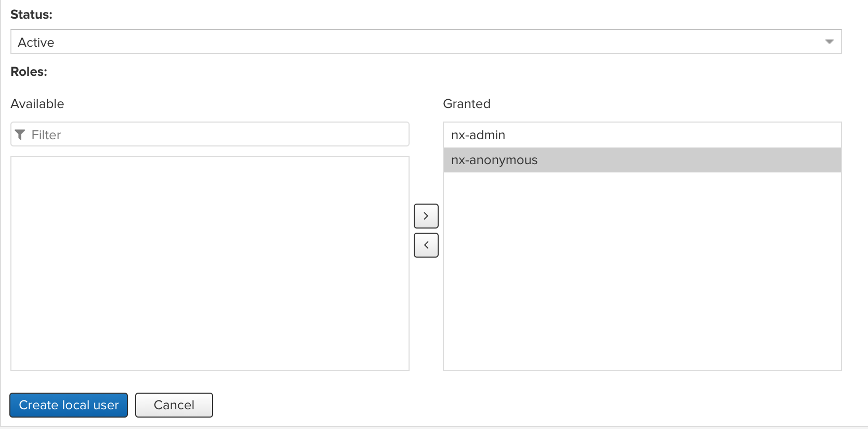This screenshot has width=868, height=429.
Task: Select the highlighted nx-anonymous role
Action: [x=642, y=160]
